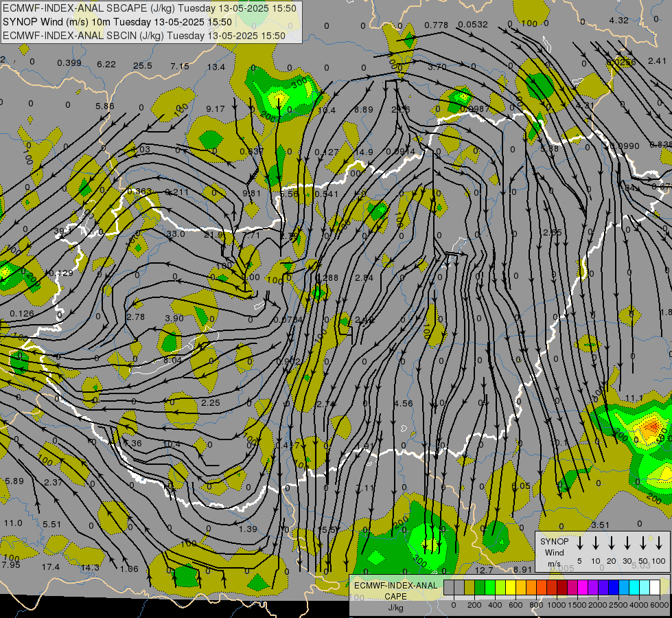The height and width of the screenshot is (618, 672).
Task: Click the map value 11.0
Action: click(13, 523)
